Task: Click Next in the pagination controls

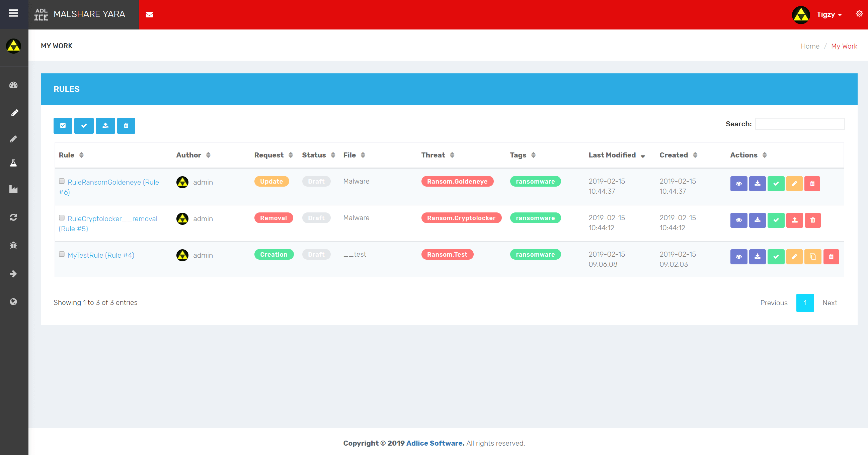Action: coord(830,303)
